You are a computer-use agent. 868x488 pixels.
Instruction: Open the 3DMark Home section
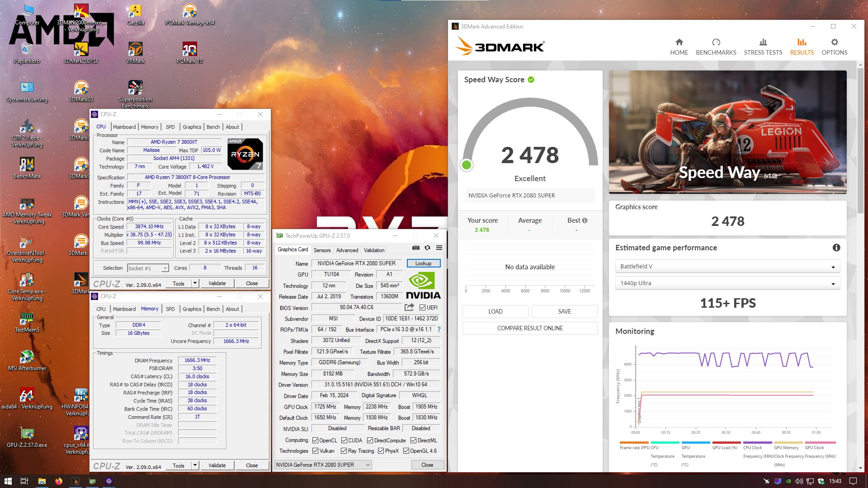pyautogui.click(x=679, y=47)
